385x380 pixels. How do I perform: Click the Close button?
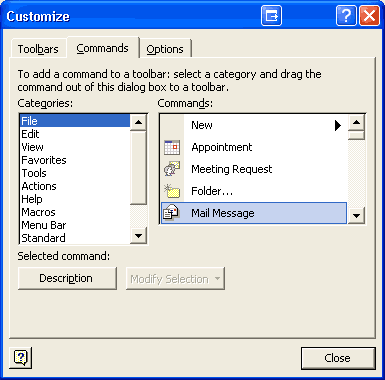[x=338, y=358]
